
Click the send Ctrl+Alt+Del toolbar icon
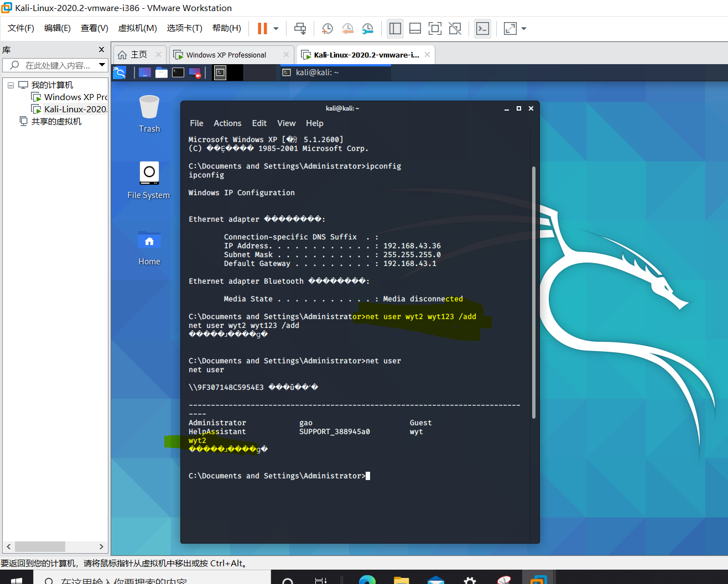[300, 28]
